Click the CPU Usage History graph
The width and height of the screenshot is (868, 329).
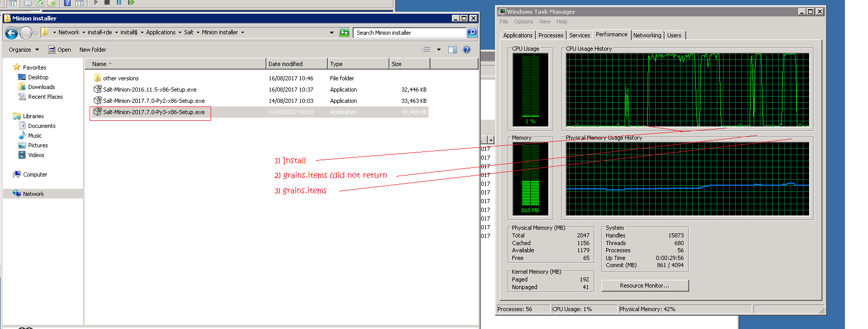[x=688, y=90]
